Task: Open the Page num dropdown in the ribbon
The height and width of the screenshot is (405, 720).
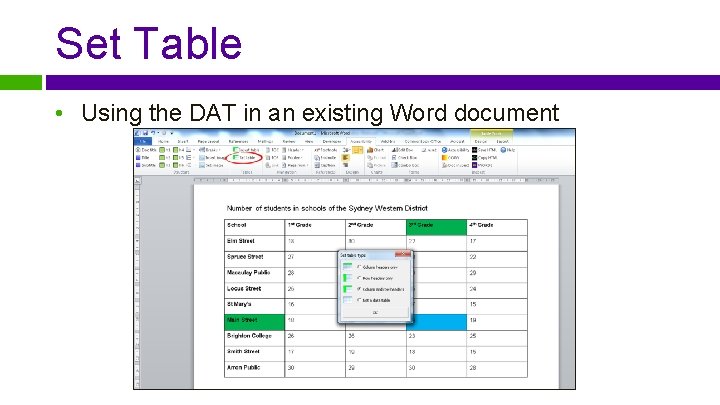Action: pos(295,165)
